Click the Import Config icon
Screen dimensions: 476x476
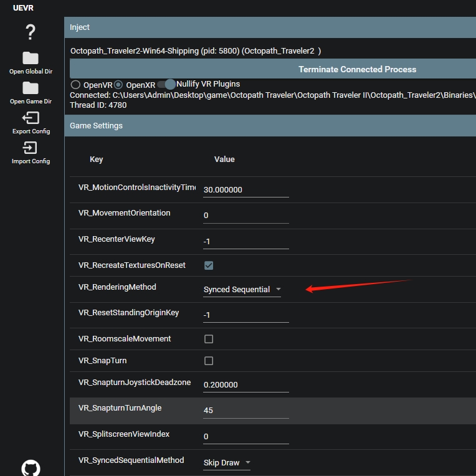(31, 148)
